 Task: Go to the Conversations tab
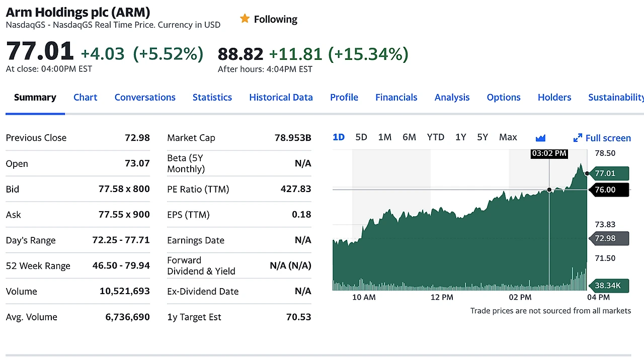(x=145, y=98)
